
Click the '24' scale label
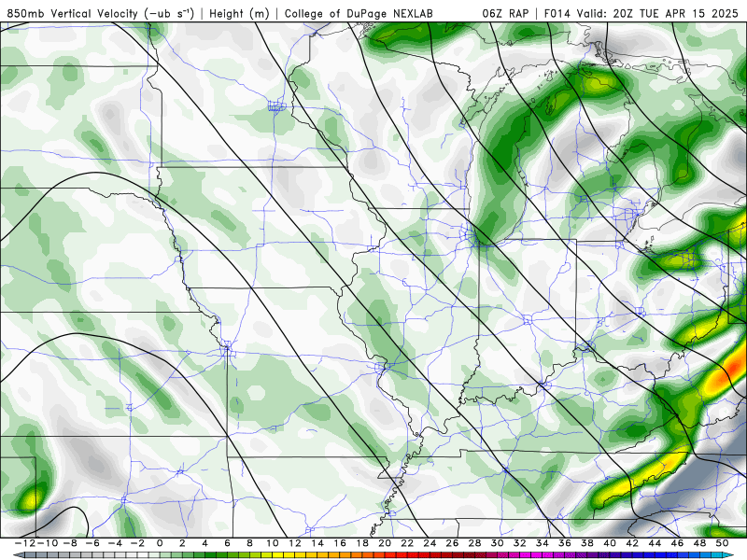430,543
